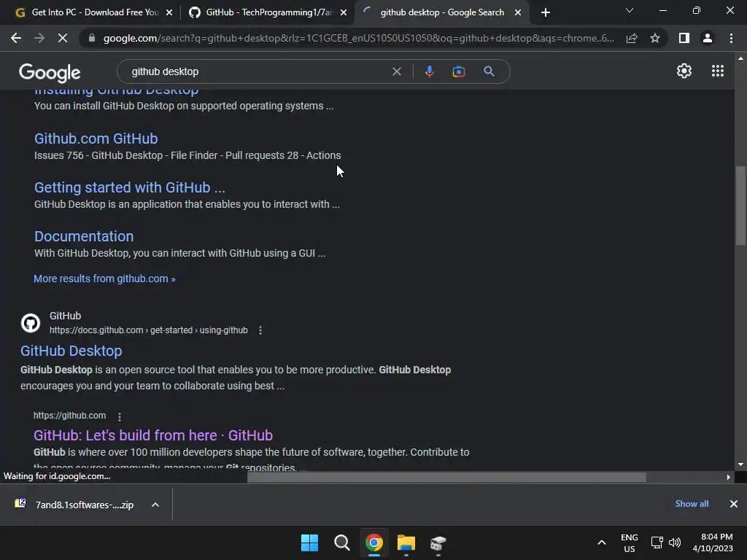Open Google quick settings gear
Image resolution: width=747 pixels, height=560 pixels.
pos(684,71)
